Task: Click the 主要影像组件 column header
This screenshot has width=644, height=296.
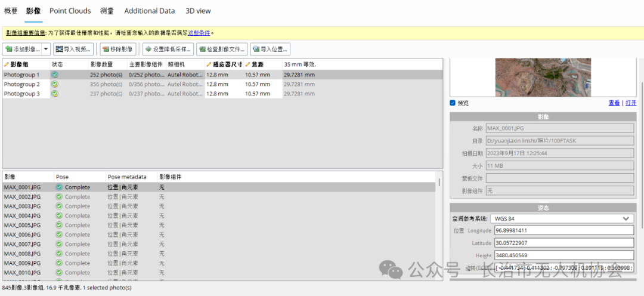Action: pyautogui.click(x=147, y=64)
